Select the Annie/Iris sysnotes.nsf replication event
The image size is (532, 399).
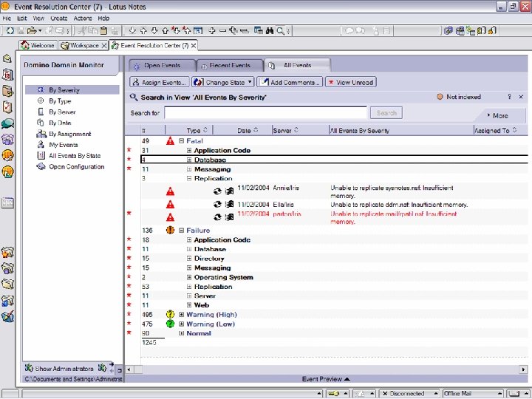coord(334,191)
